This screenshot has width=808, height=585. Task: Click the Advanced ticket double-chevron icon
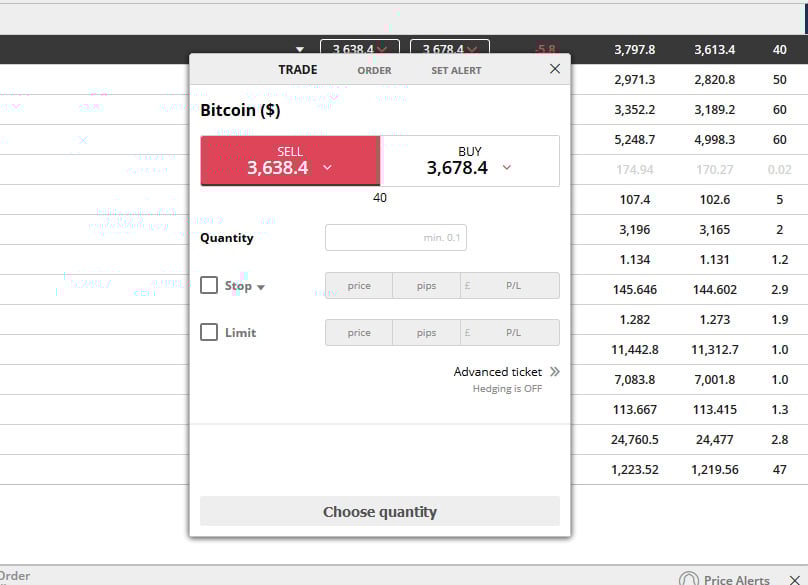[x=554, y=372]
